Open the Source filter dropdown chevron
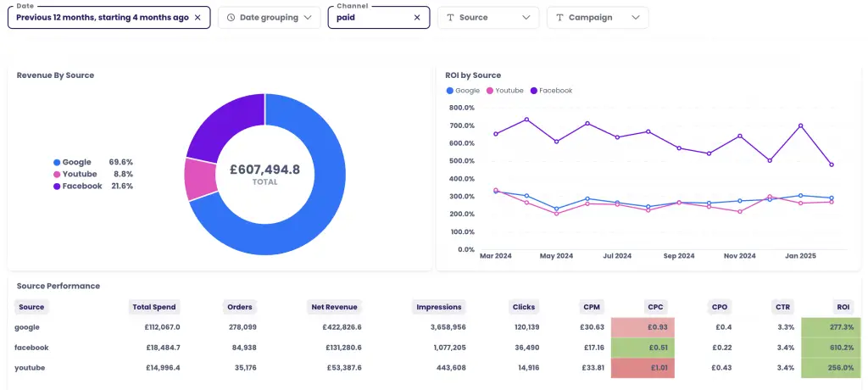The height and width of the screenshot is (390, 868). coord(526,18)
